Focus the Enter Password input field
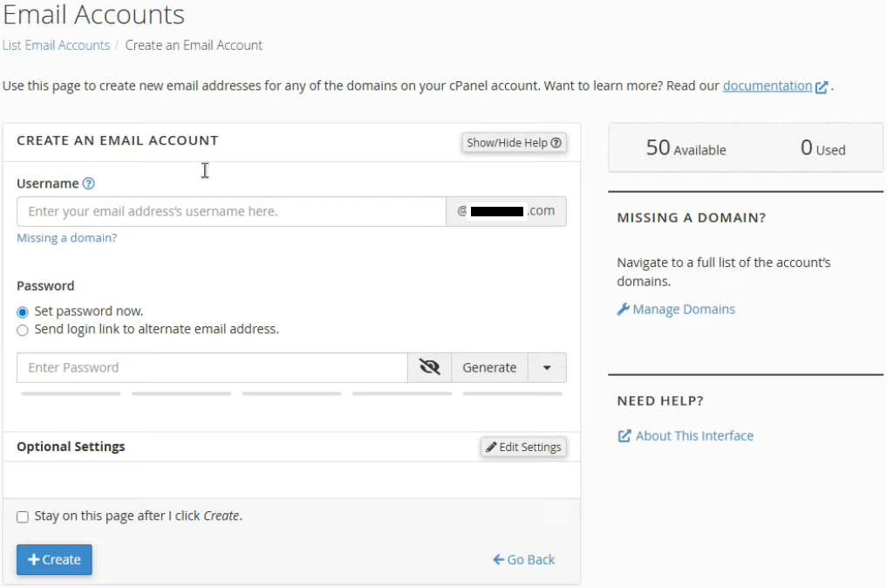Viewport: 887px width, 588px height. pyautogui.click(x=212, y=367)
